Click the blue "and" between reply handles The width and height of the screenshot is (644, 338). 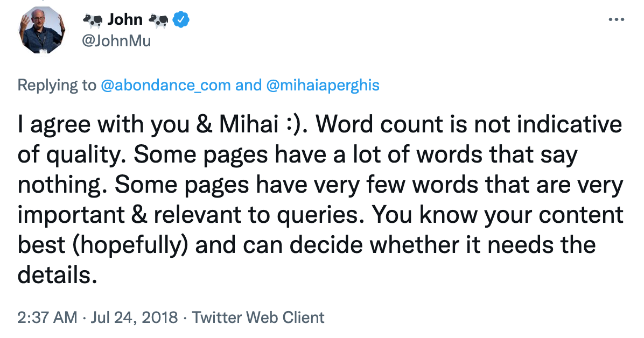pos(248,85)
